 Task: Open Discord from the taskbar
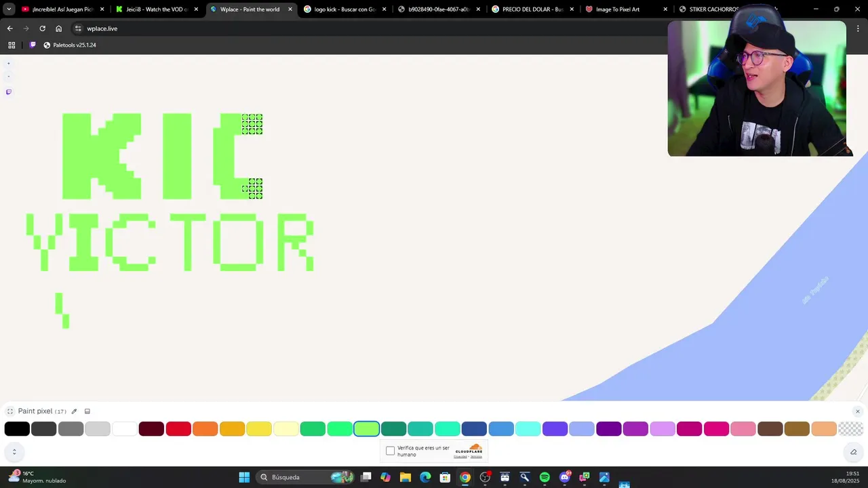(x=565, y=477)
